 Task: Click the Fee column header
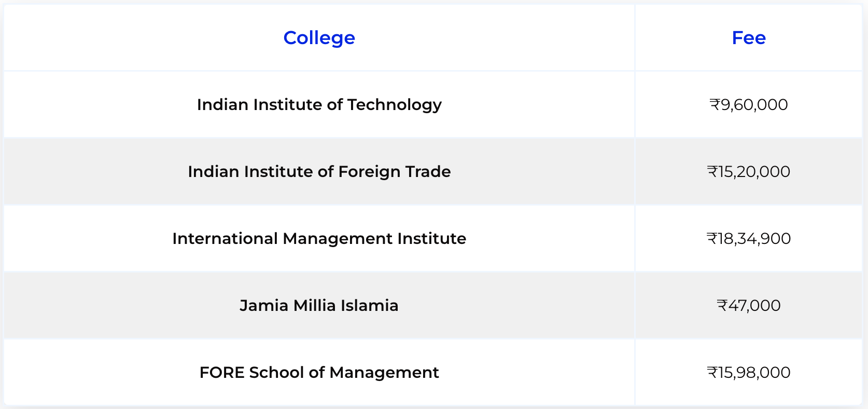[x=749, y=38]
